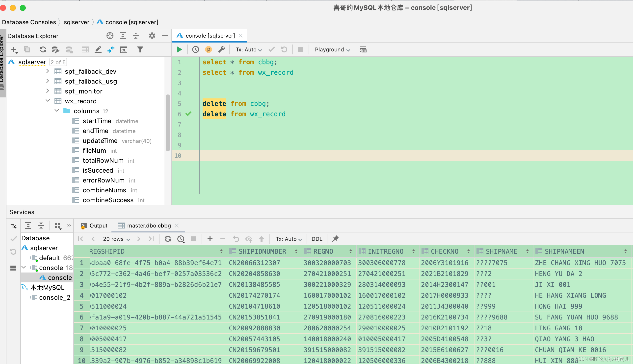Select the master.dbo.cbbg results tab

149,226
